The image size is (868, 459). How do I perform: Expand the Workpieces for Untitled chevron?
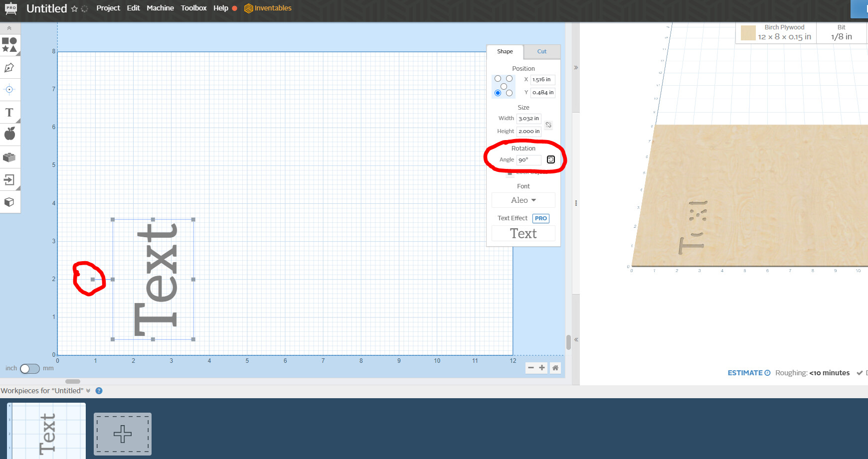88,391
